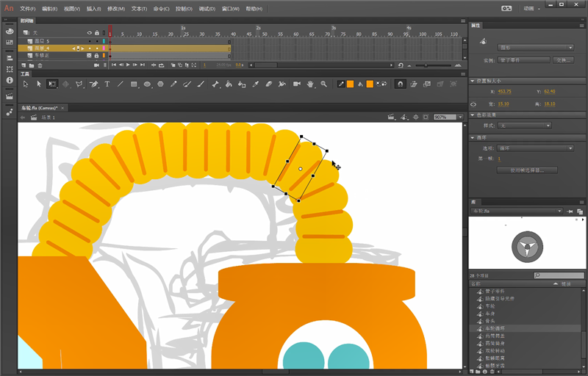Open the workspace switcher dropdown 动画
Screen dimensions: 588x376
click(x=531, y=8)
